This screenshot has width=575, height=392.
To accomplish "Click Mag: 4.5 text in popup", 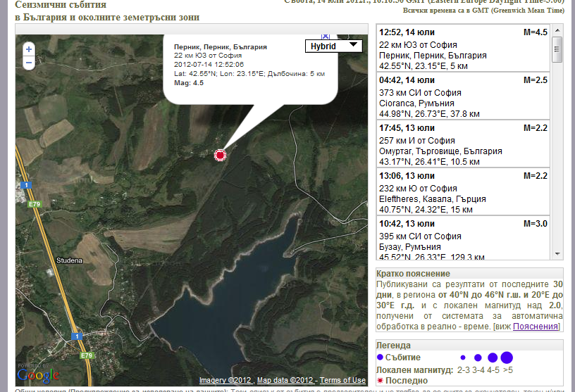I will tap(189, 83).
